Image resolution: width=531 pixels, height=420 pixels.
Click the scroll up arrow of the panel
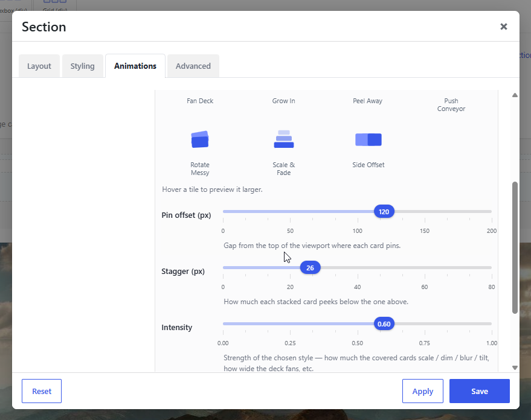[515, 95]
